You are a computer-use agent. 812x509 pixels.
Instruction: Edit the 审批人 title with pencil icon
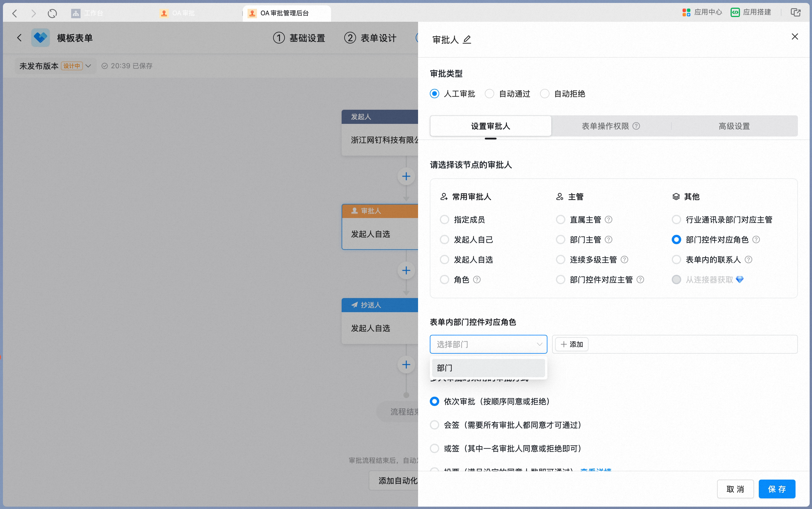[x=467, y=39]
